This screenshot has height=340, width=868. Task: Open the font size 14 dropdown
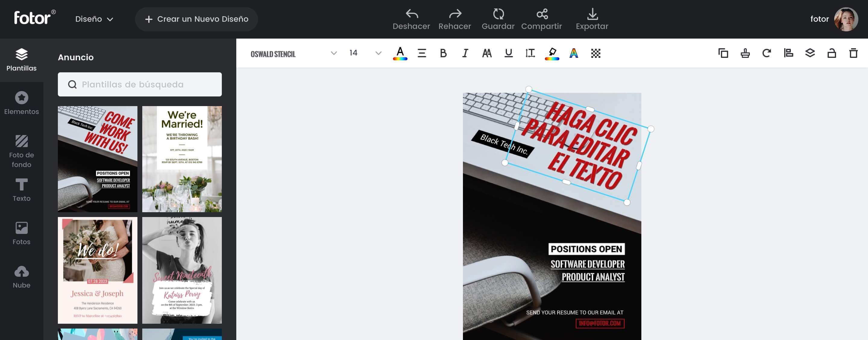378,53
